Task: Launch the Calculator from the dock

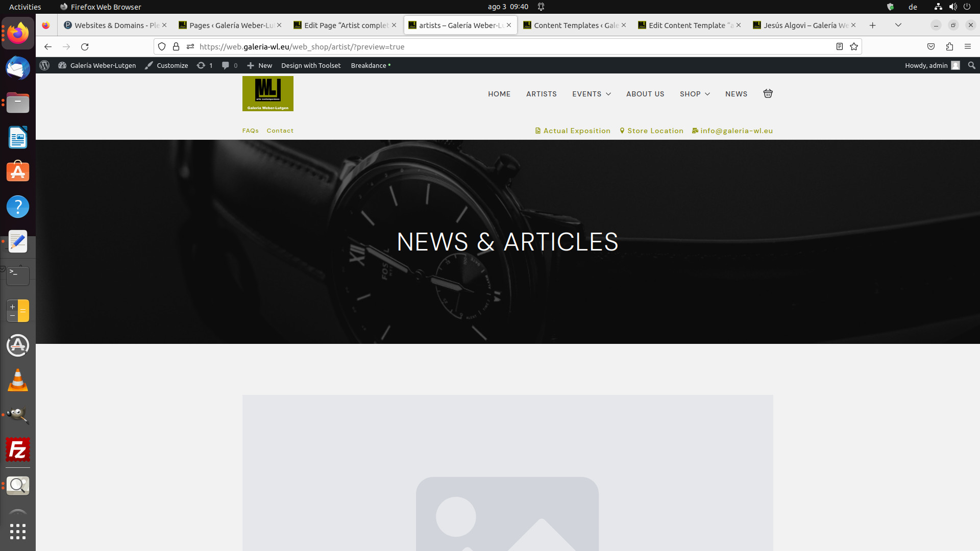Action: click(x=18, y=311)
